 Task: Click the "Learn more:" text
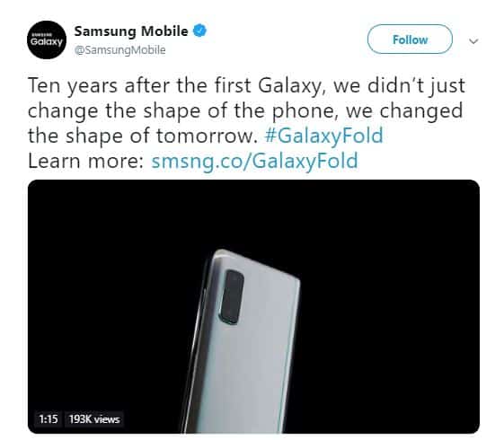pyautogui.click(x=85, y=161)
